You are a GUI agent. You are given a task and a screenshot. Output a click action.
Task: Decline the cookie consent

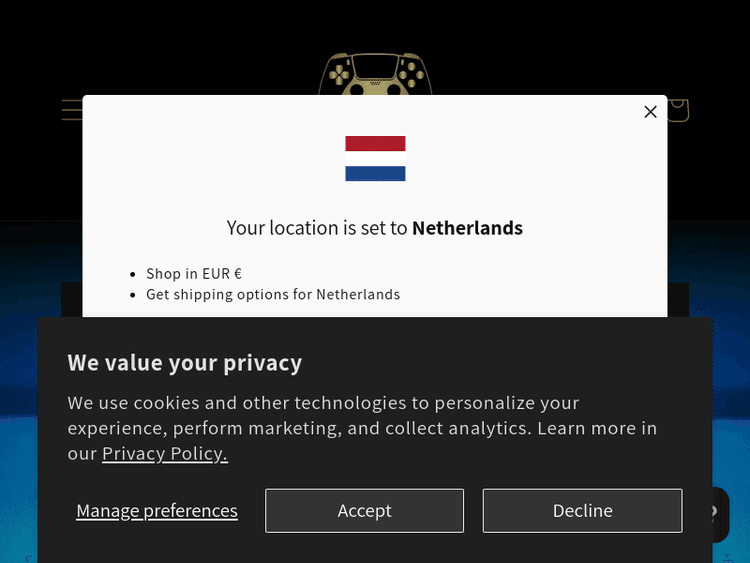coord(582,511)
